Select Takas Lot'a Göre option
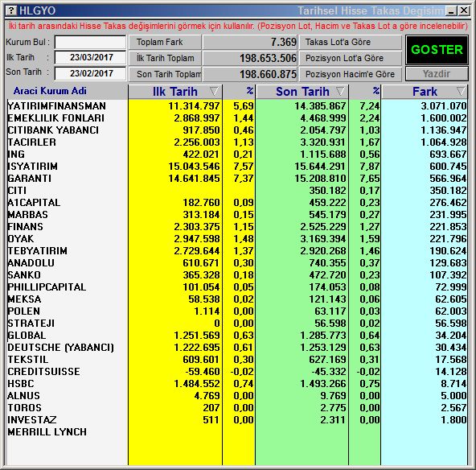 pyautogui.click(x=351, y=42)
